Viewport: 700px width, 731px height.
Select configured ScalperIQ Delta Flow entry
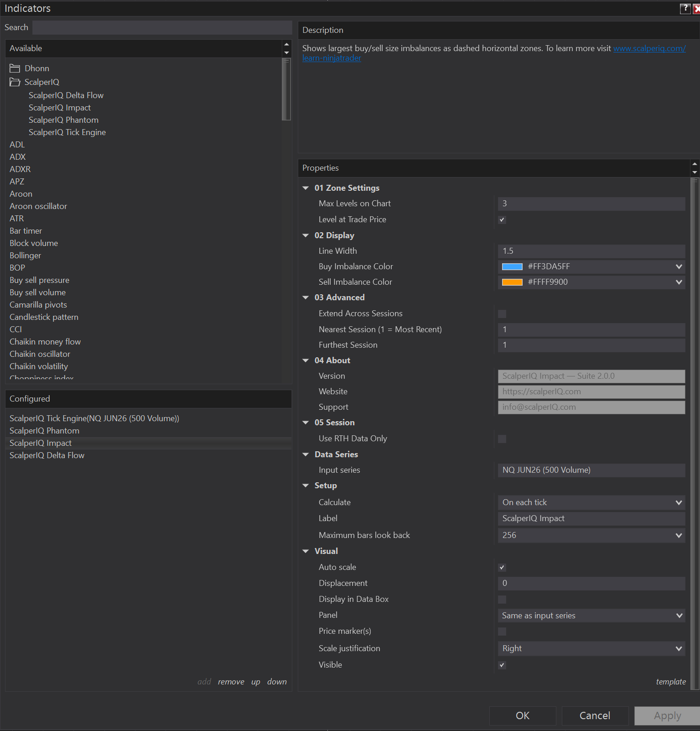(x=47, y=455)
